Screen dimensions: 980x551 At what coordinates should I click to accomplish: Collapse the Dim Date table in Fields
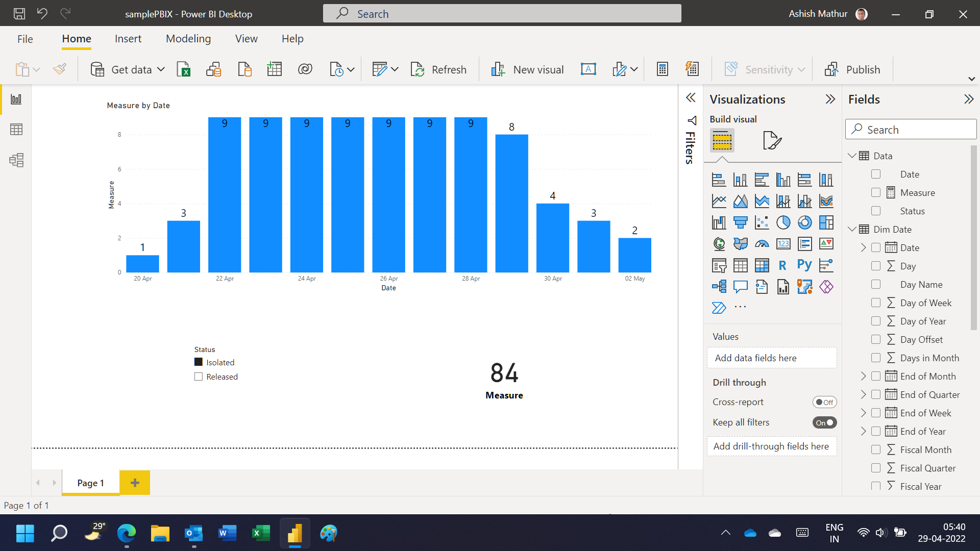tap(852, 229)
